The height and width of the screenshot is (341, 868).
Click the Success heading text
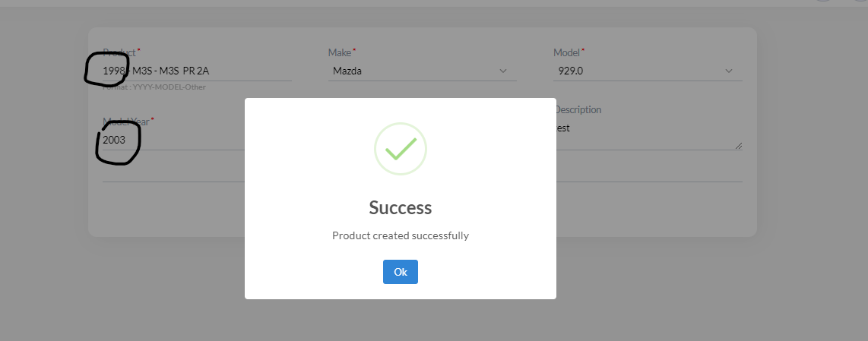pos(400,207)
